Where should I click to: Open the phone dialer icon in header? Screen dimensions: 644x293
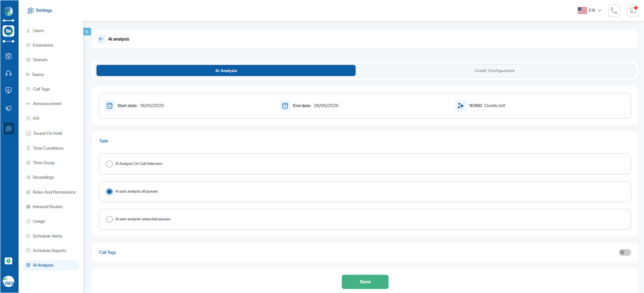(x=614, y=10)
